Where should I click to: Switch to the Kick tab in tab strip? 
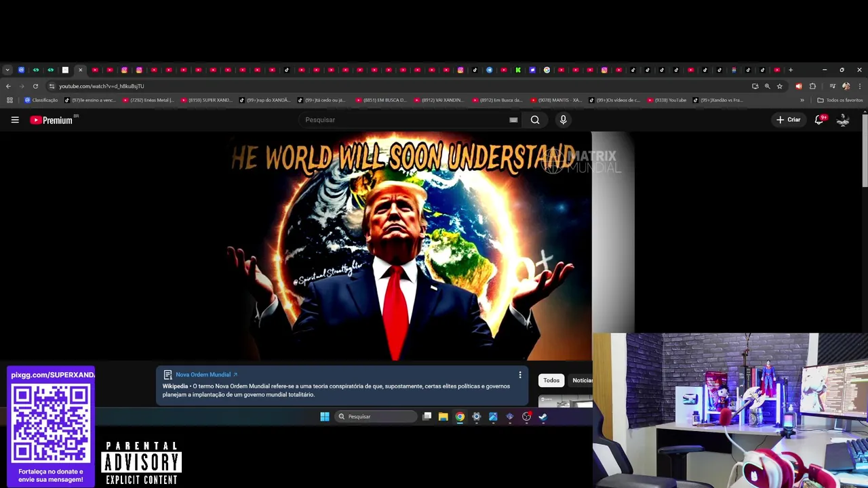[x=518, y=70]
